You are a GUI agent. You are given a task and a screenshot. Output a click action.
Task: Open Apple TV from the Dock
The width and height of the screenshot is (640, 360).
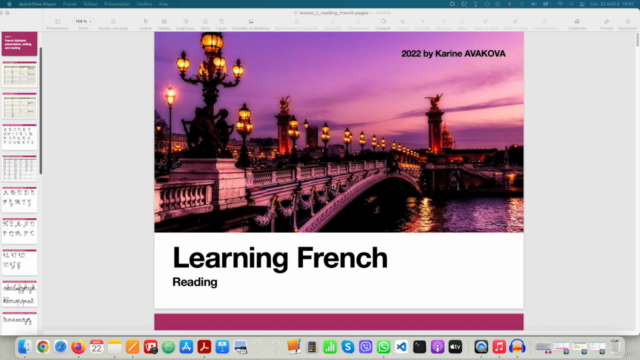tap(456, 347)
